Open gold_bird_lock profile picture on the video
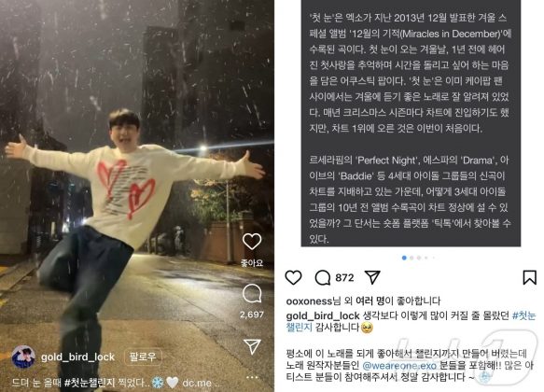This screenshot has width=544, height=392. point(23,357)
